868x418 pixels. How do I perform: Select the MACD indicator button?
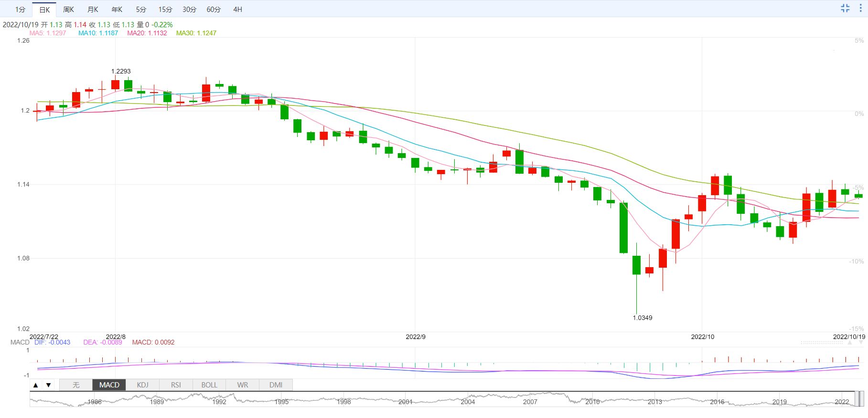(109, 385)
